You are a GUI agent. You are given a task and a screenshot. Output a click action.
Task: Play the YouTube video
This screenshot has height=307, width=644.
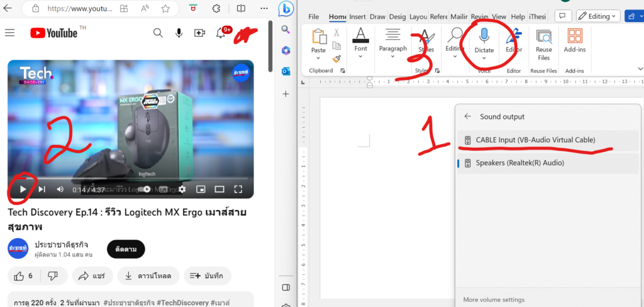[x=23, y=189]
